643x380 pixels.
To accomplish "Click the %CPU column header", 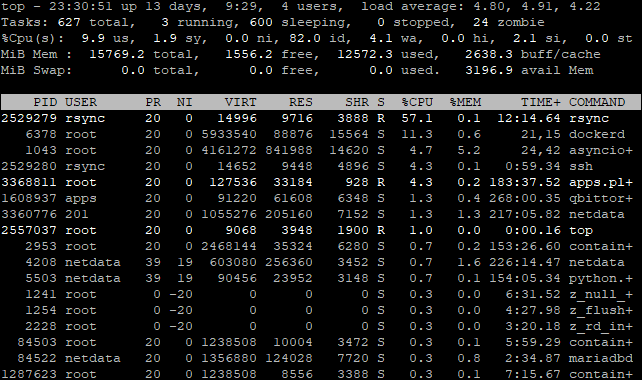I will pyautogui.click(x=417, y=102).
